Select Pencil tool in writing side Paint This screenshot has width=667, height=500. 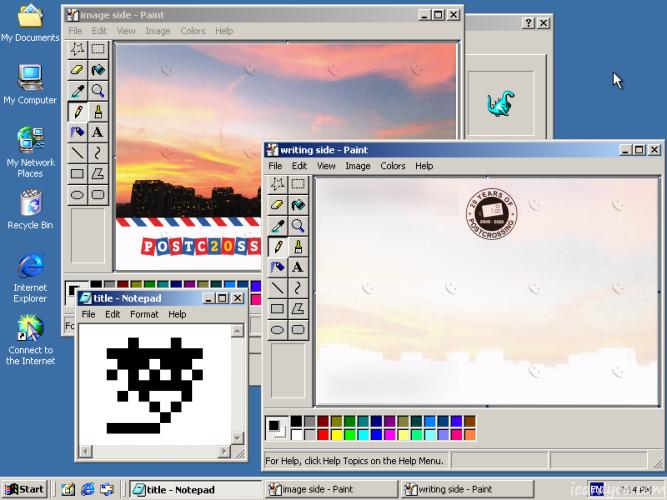277,246
